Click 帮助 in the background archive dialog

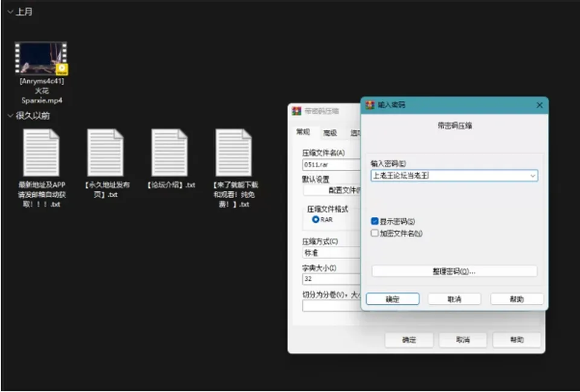517,340
